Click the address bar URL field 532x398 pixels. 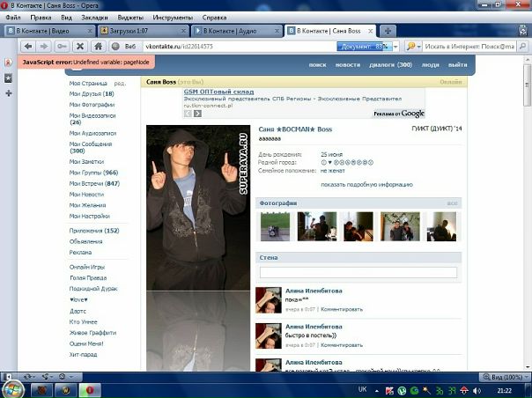(238, 46)
